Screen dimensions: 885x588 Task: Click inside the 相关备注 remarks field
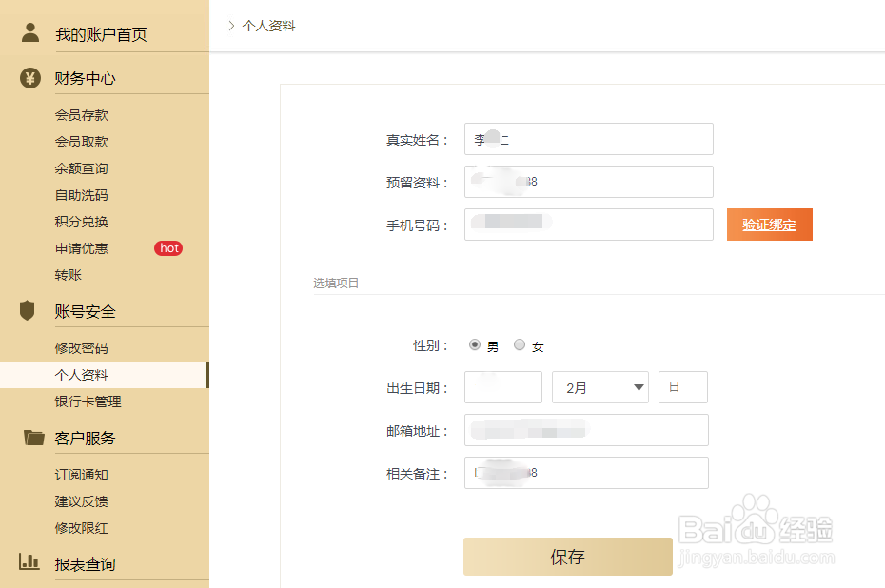(x=585, y=473)
